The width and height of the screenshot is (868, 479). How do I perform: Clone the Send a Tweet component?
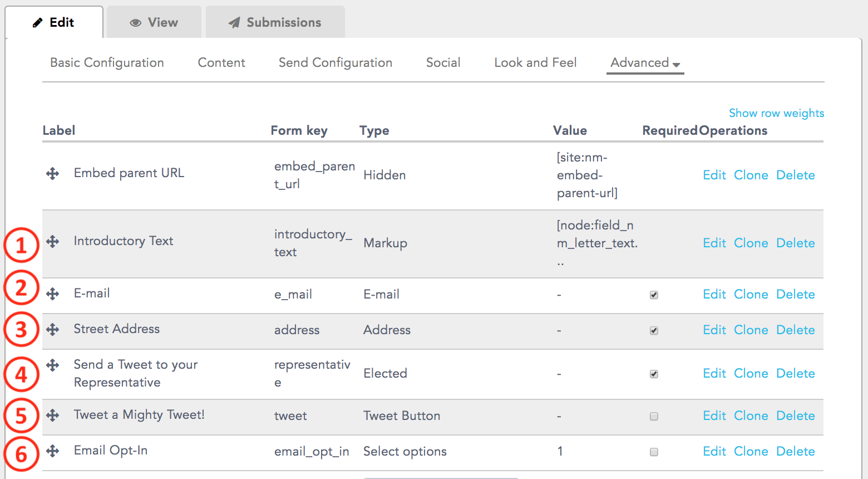pyautogui.click(x=751, y=373)
